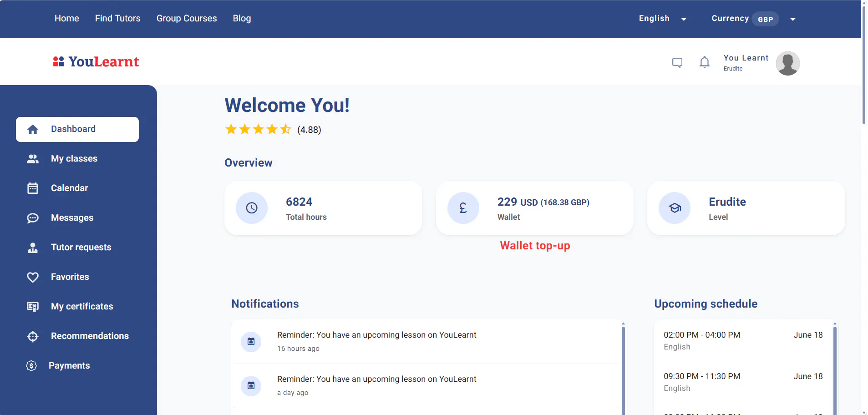Click the (4.88) rating value

click(309, 130)
